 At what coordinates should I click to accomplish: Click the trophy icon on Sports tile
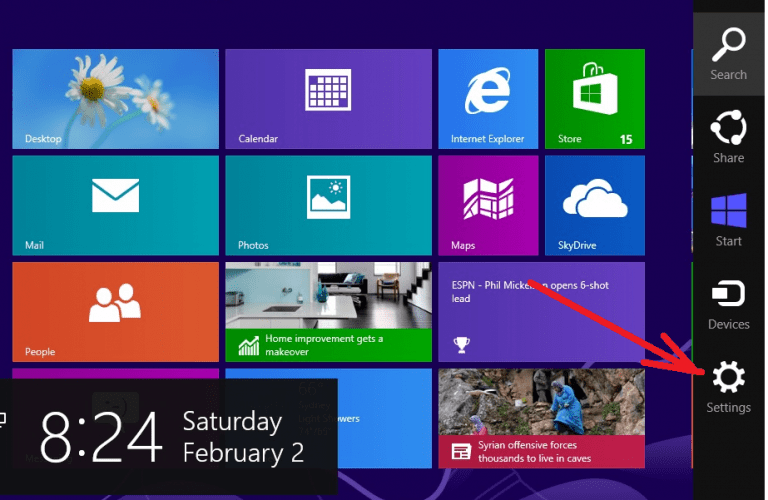[x=461, y=345]
